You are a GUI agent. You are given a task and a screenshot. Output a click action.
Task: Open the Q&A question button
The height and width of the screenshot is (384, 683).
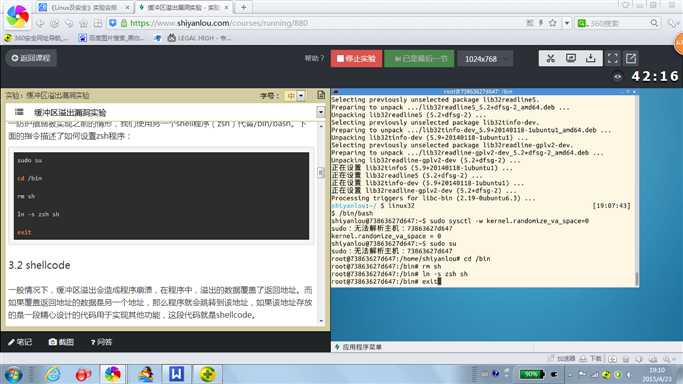[x=101, y=342]
